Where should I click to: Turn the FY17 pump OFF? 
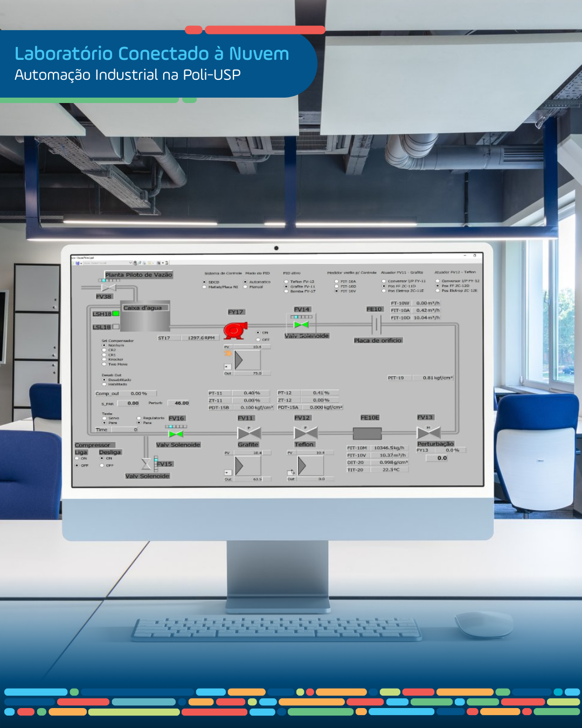pos(259,340)
